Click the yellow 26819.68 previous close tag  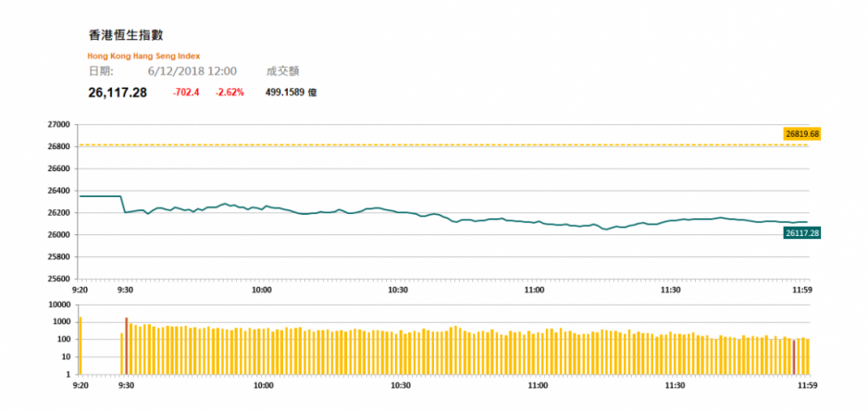[802, 134]
